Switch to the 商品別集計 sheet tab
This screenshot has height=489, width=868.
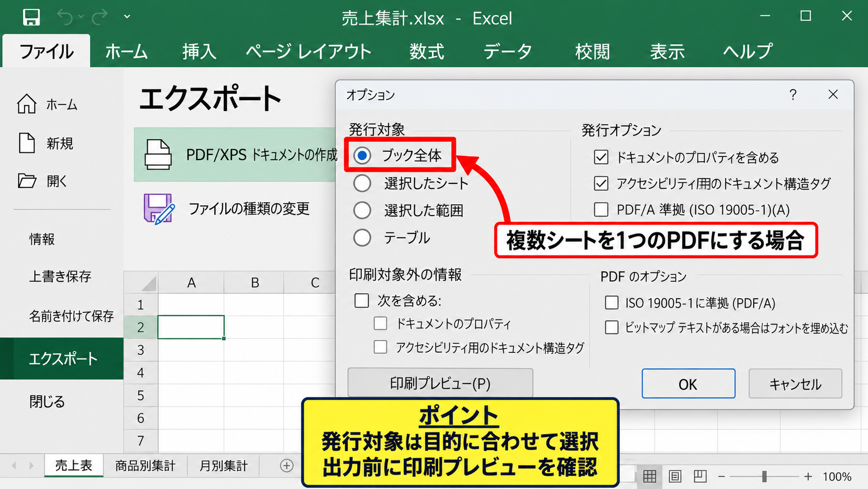tap(145, 466)
